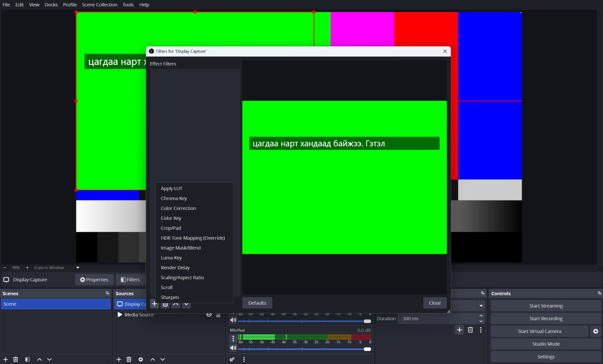Add a source with plus icon in Sources toolbar
This screenshot has height=364, width=603.
119,359
